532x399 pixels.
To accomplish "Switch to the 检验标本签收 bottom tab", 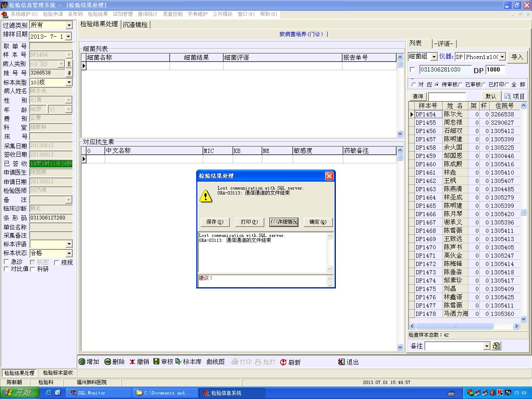I will (x=58, y=373).
